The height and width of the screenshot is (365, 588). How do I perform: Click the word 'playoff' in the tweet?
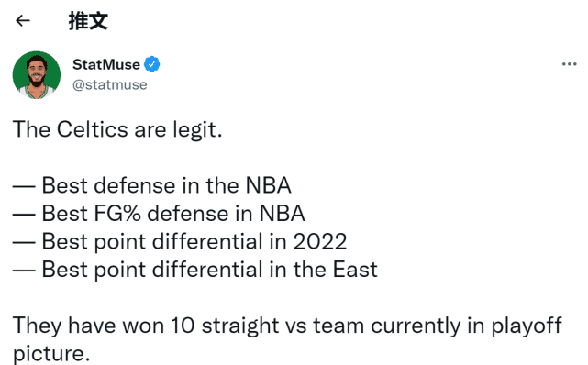tap(527, 326)
